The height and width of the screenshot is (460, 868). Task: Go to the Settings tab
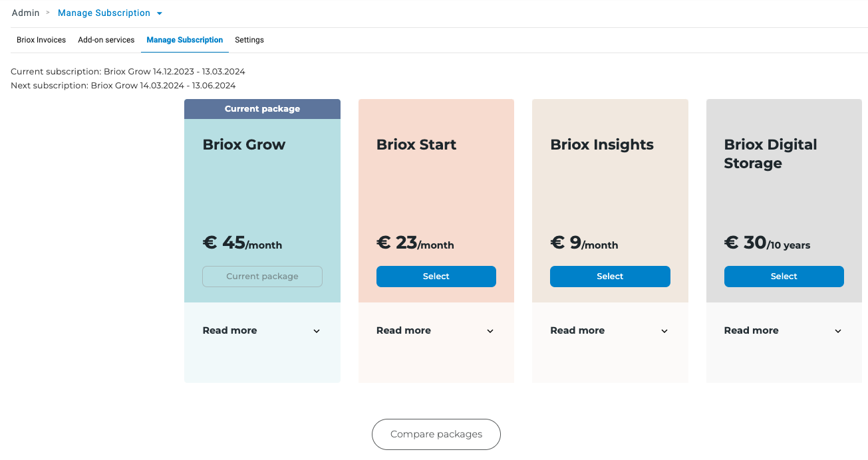249,40
